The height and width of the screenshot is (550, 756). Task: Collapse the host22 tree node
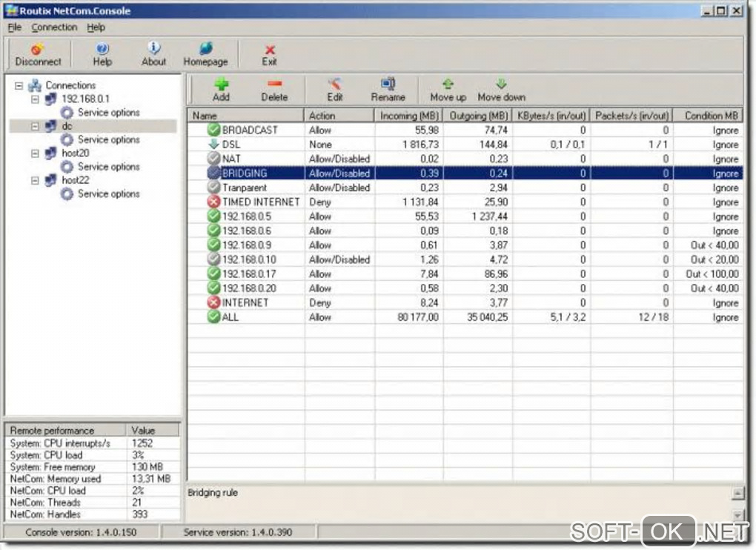pos(35,180)
